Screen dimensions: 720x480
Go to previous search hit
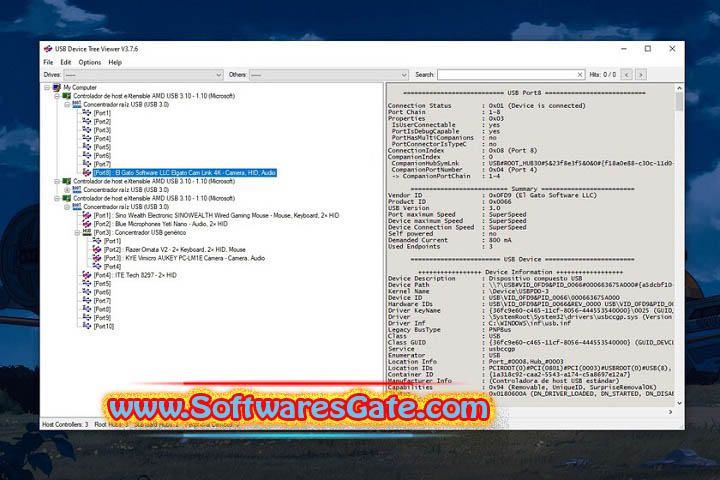[627, 74]
